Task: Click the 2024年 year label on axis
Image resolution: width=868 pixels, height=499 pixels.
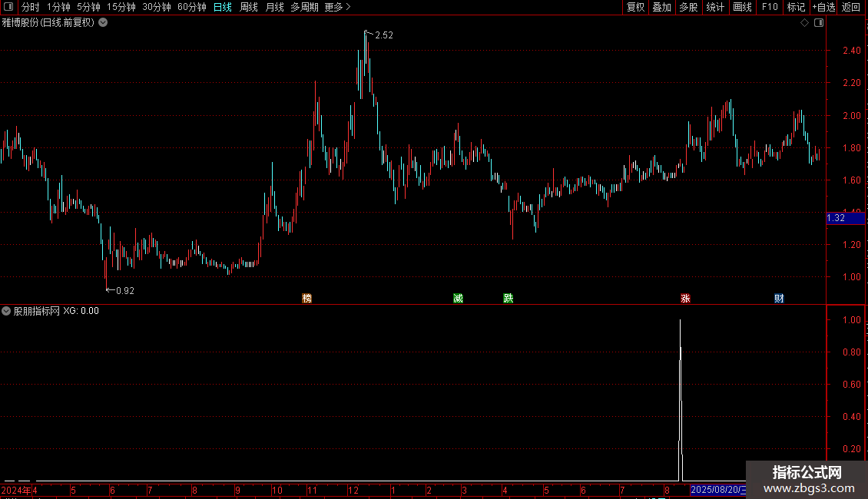Action: [x=16, y=490]
